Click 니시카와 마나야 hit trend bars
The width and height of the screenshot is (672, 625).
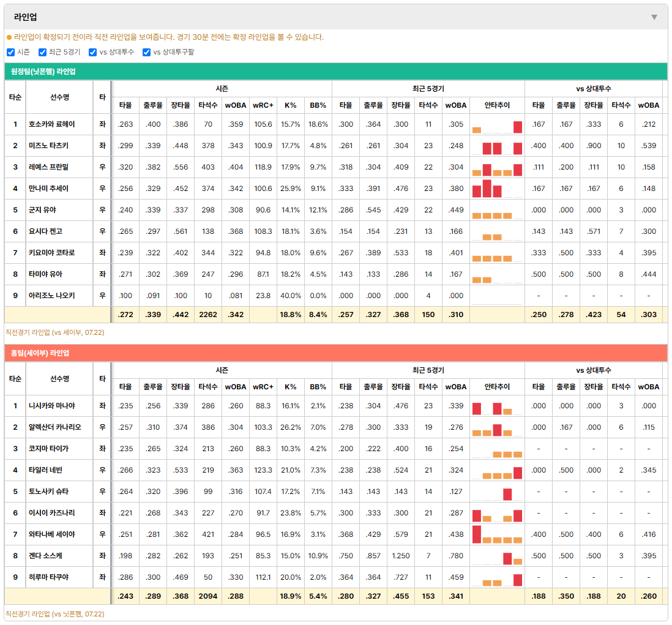click(x=497, y=406)
